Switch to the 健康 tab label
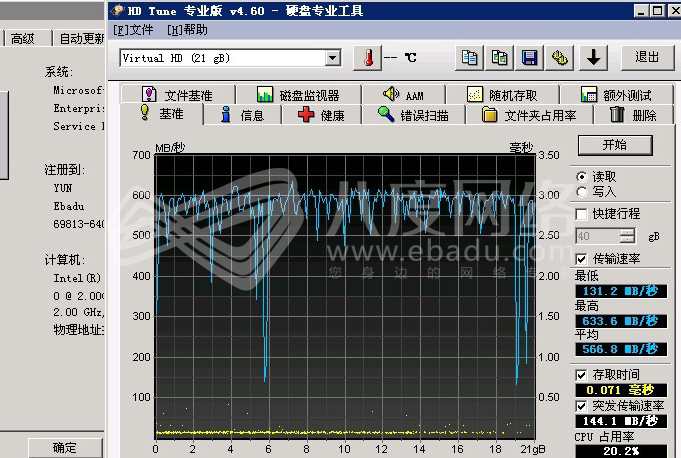 (x=332, y=115)
